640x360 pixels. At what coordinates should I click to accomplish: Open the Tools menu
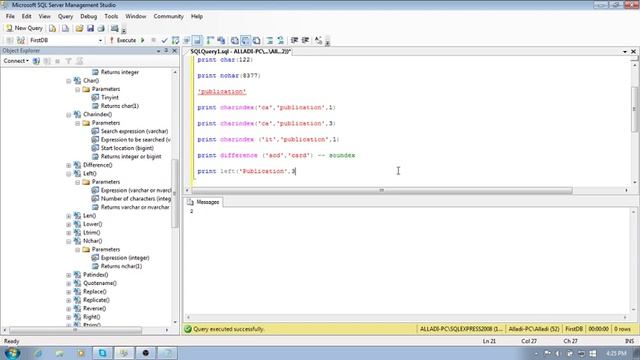coord(111,16)
